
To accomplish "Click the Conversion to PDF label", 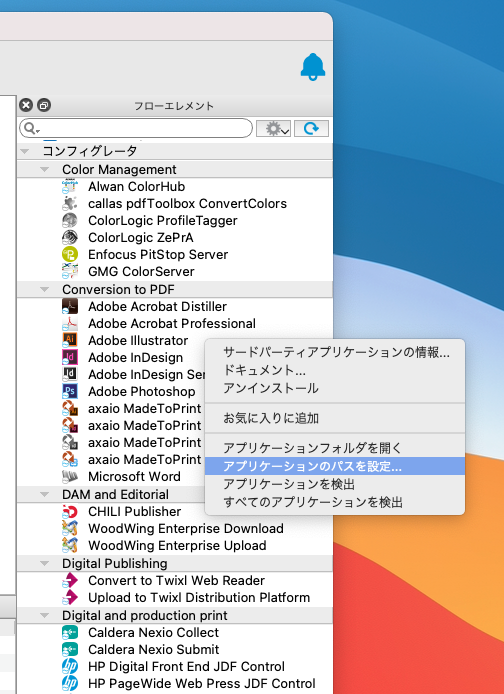I will [118, 289].
